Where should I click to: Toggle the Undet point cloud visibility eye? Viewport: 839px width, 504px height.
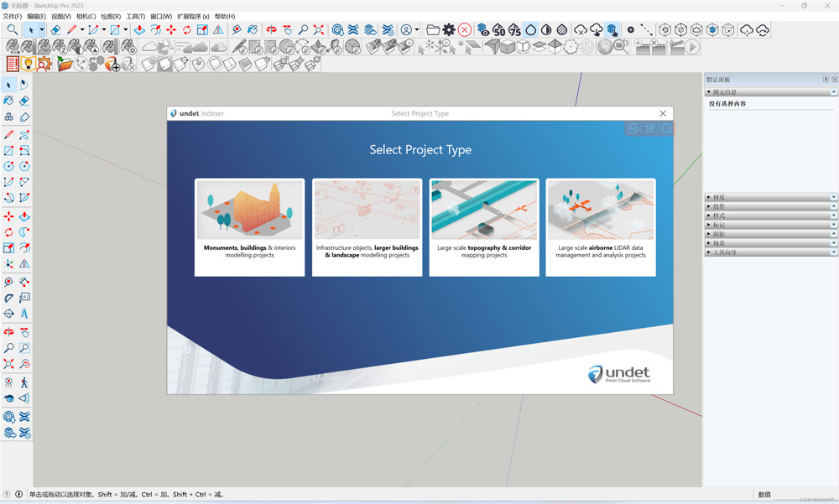[x=483, y=30]
